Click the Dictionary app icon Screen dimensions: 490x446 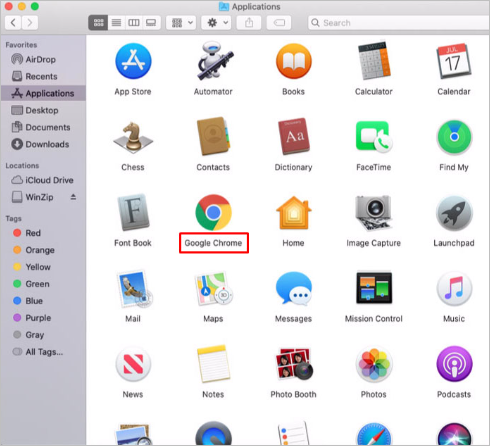pos(294,136)
